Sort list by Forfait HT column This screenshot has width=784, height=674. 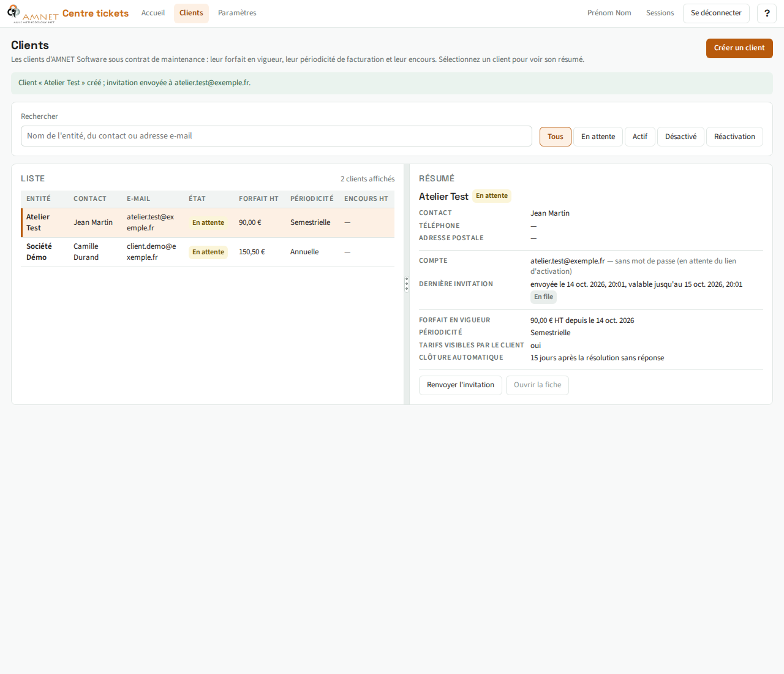258,199
